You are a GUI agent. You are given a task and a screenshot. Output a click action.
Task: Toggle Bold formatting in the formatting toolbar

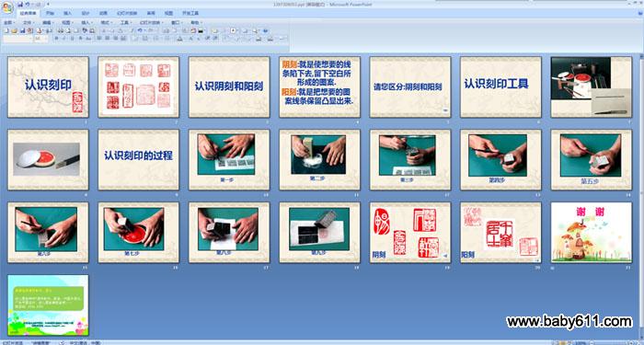57,39
